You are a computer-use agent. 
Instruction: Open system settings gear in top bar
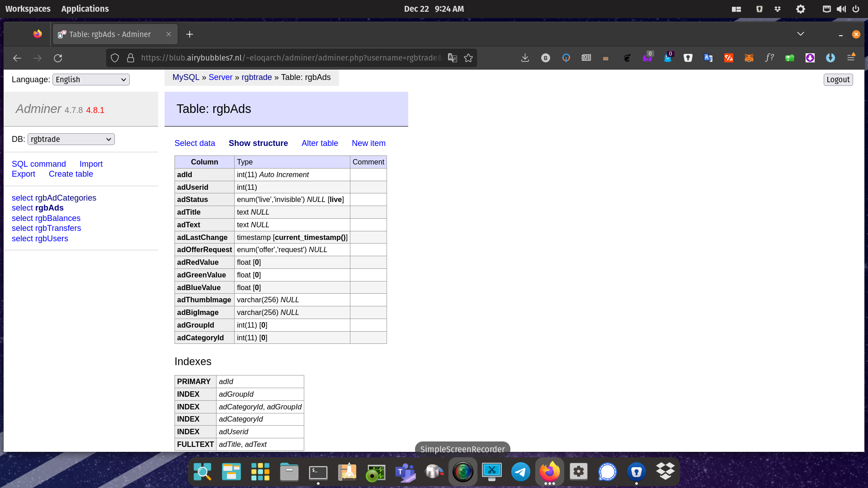click(801, 9)
